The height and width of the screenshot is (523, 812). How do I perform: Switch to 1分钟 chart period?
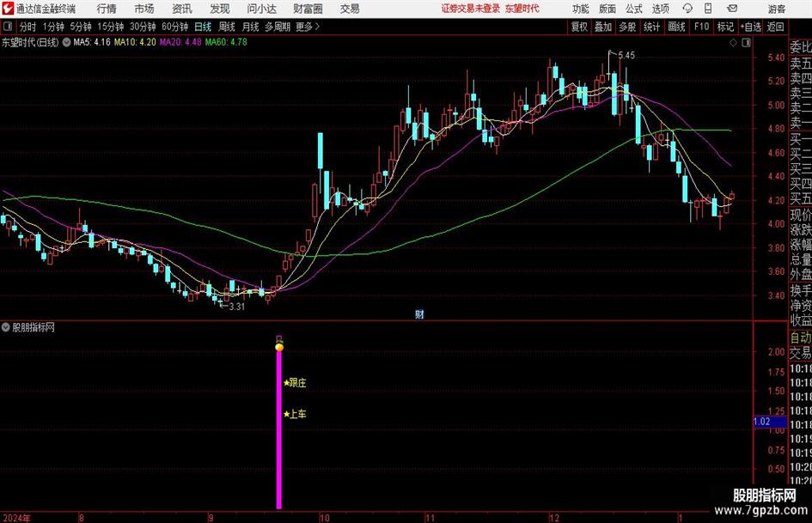click(x=53, y=27)
